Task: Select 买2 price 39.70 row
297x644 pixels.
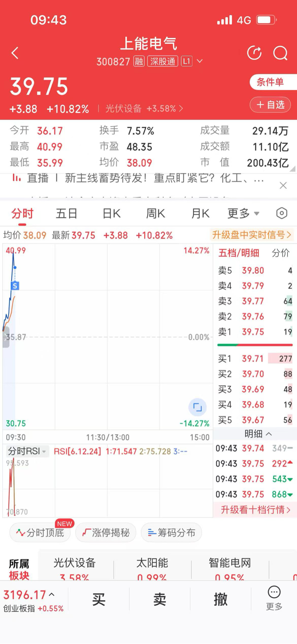Action: [x=255, y=374]
